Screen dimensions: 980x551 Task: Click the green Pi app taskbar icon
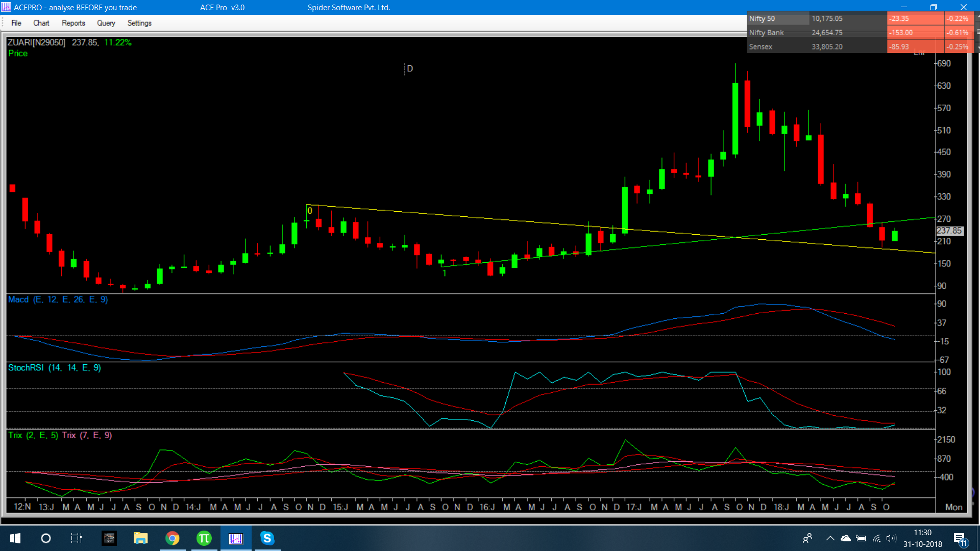pyautogui.click(x=204, y=538)
